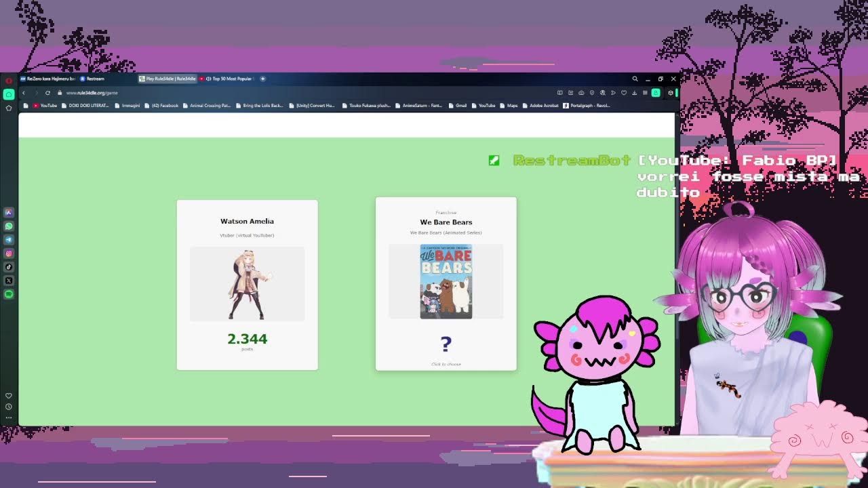The width and height of the screenshot is (868, 488).
Task: Open TikTok in the Opera sidebar
Action: click(9, 267)
